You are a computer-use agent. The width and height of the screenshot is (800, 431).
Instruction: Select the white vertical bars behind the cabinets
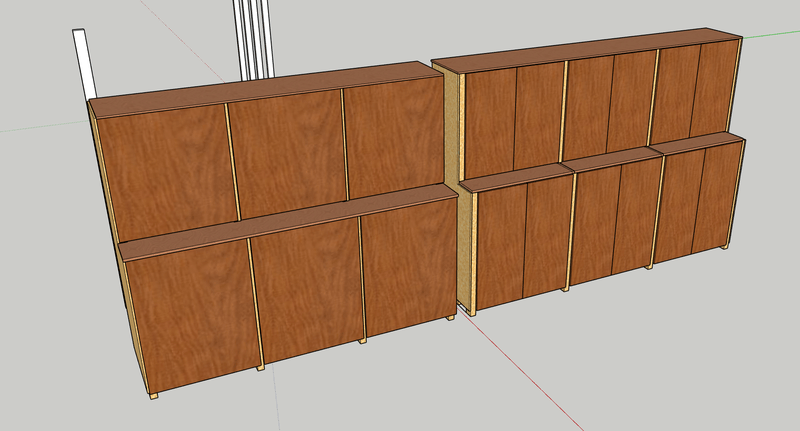pyautogui.click(x=253, y=39)
